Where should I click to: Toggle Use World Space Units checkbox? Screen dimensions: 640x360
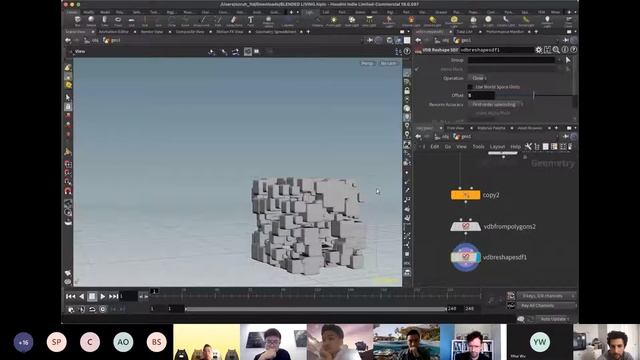[470, 87]
